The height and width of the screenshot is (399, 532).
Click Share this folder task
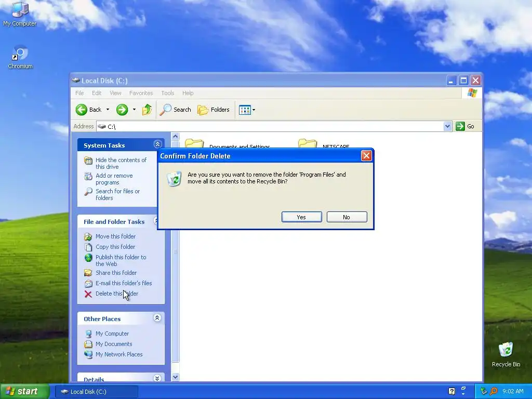click(116, 273)
